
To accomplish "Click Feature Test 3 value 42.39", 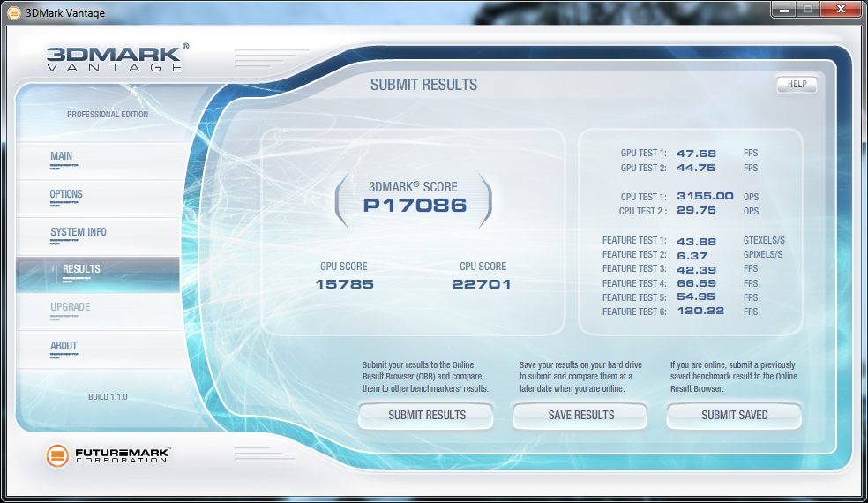I will (696, 270).
